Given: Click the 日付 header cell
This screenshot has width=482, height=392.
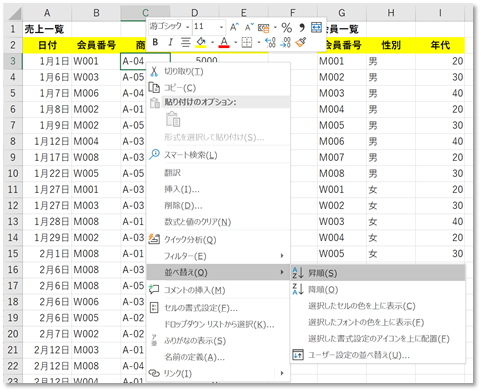Looking at the screenshot, I should pos(47,45).
